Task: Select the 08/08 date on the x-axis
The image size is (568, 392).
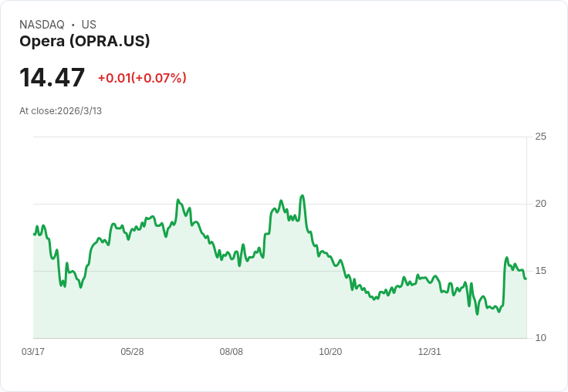Action: [x=232, y=352]
